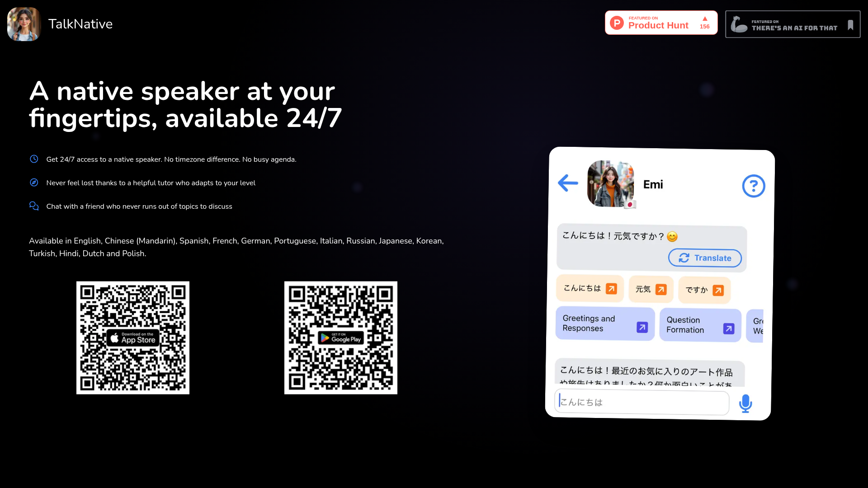Focus the こんにちは message input field
The height and width of the screenshot is (488, 868).
642,402
